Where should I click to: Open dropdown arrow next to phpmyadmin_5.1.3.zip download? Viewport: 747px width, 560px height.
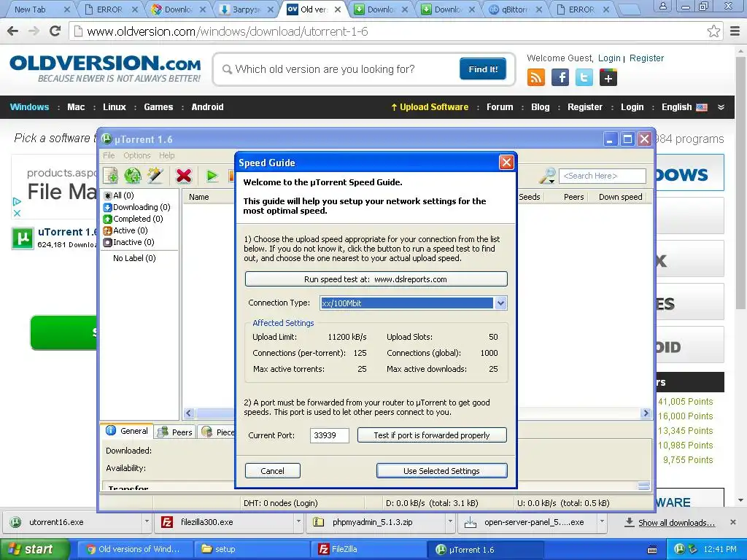[x=449, y=522]
